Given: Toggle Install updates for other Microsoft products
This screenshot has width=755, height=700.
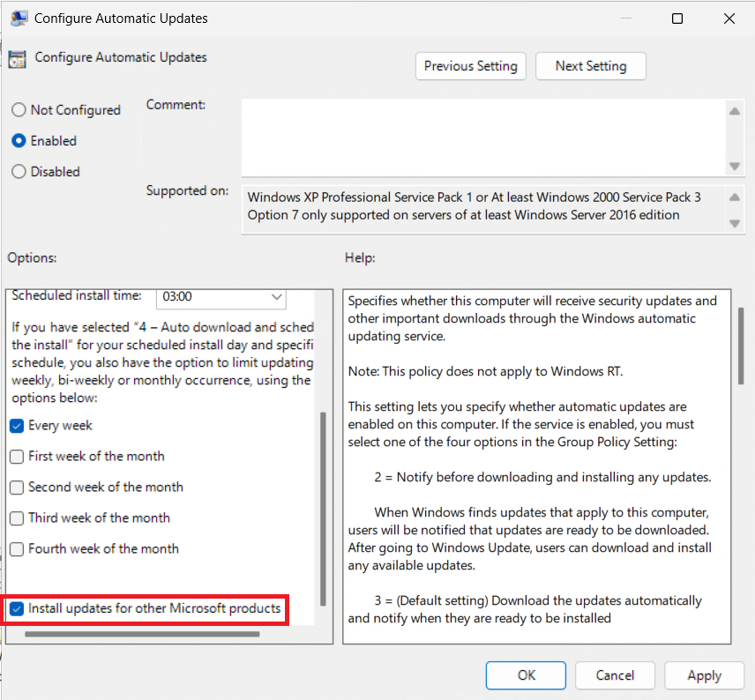Looking at the screenshot, I should [x=17, y=608].
